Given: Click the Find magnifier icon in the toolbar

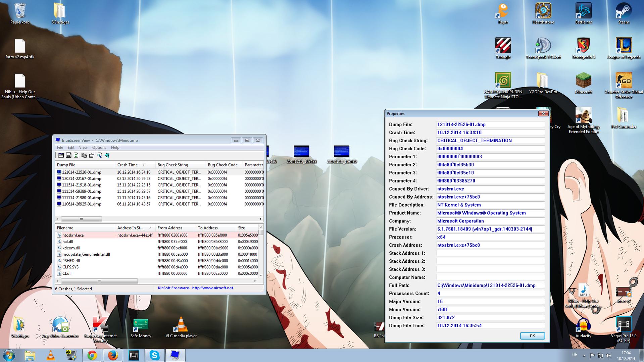Looking at the screenshot, I should [99, 155].
